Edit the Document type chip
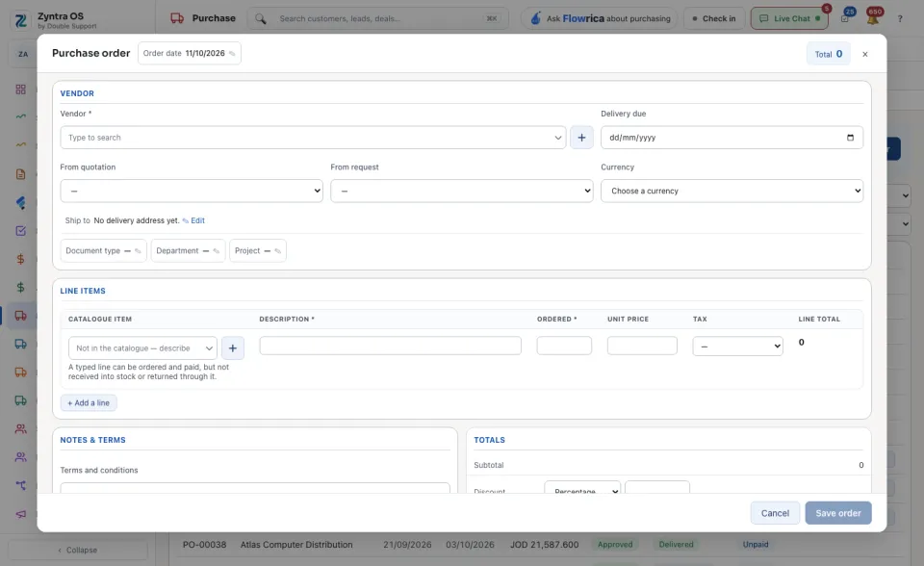 [x=103, y=250]
